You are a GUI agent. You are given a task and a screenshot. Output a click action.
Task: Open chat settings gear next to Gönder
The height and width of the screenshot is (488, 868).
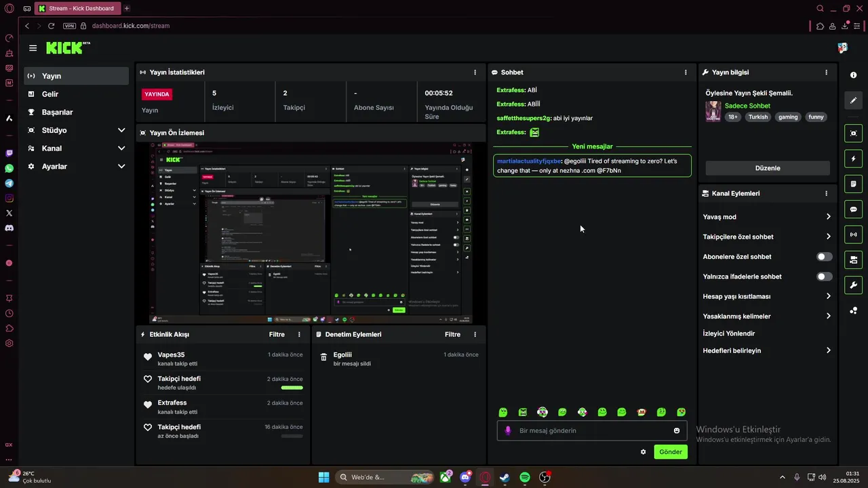click(x=644, y=452)
